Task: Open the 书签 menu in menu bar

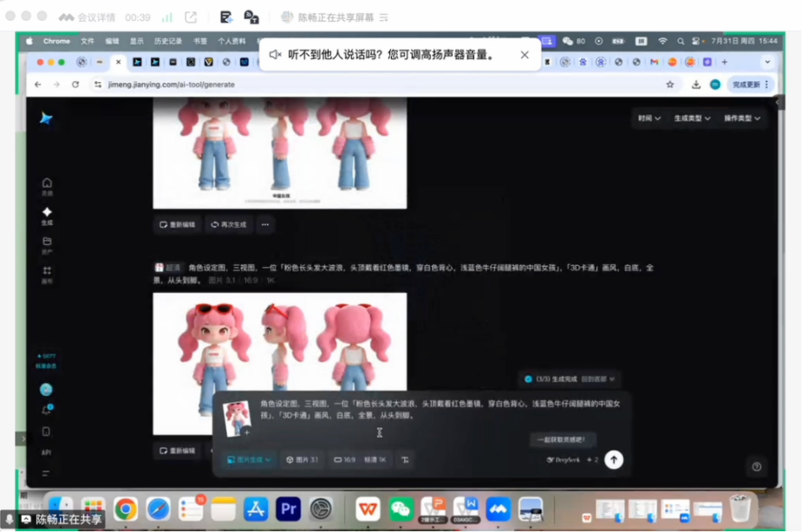Action: [200, 41]
